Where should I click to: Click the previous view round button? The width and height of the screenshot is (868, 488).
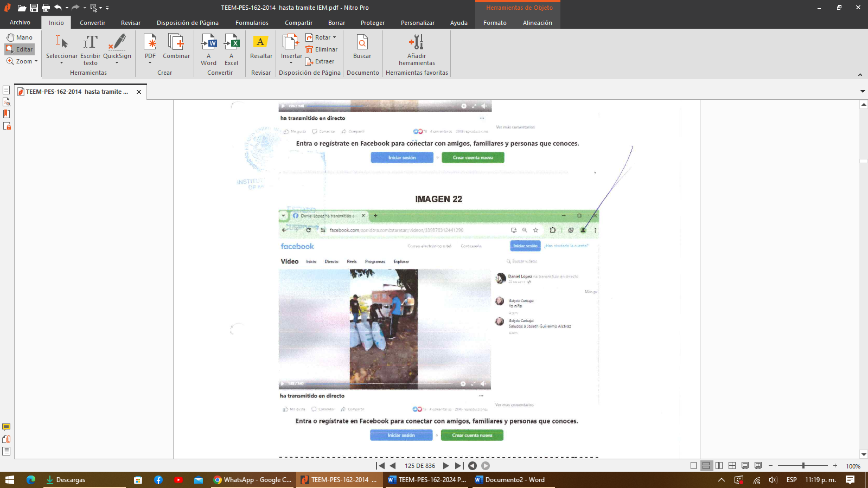tap(473, 466)
